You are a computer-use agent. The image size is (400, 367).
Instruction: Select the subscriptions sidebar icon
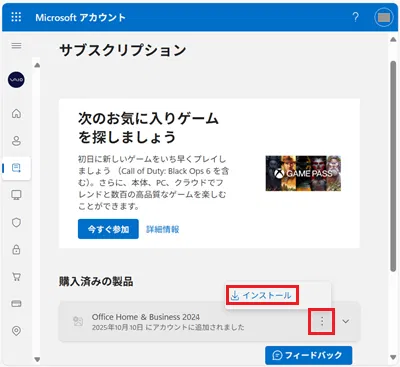click(16, 168)
